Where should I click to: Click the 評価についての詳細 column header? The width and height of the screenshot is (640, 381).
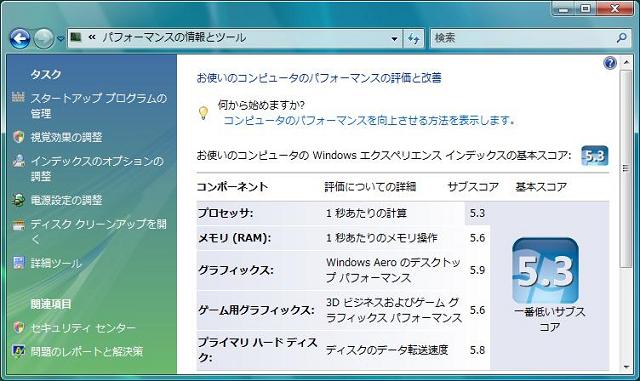click(x=370, y=187)
